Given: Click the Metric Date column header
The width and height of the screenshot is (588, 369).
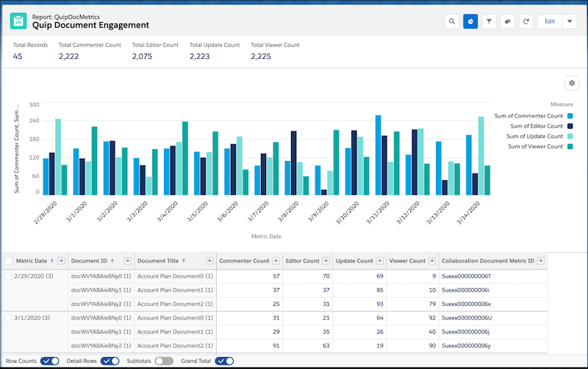Looking at the screenshot, I should pos(32,261).
